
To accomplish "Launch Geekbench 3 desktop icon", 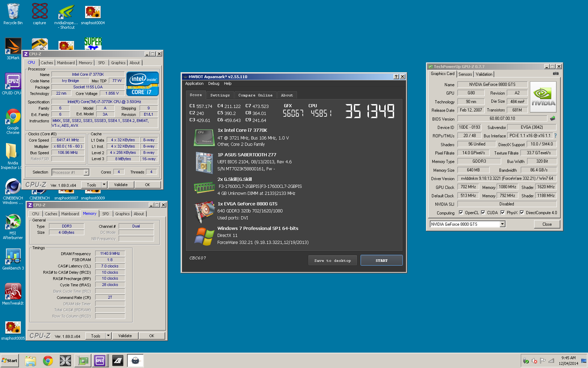I will coord(13,259).
